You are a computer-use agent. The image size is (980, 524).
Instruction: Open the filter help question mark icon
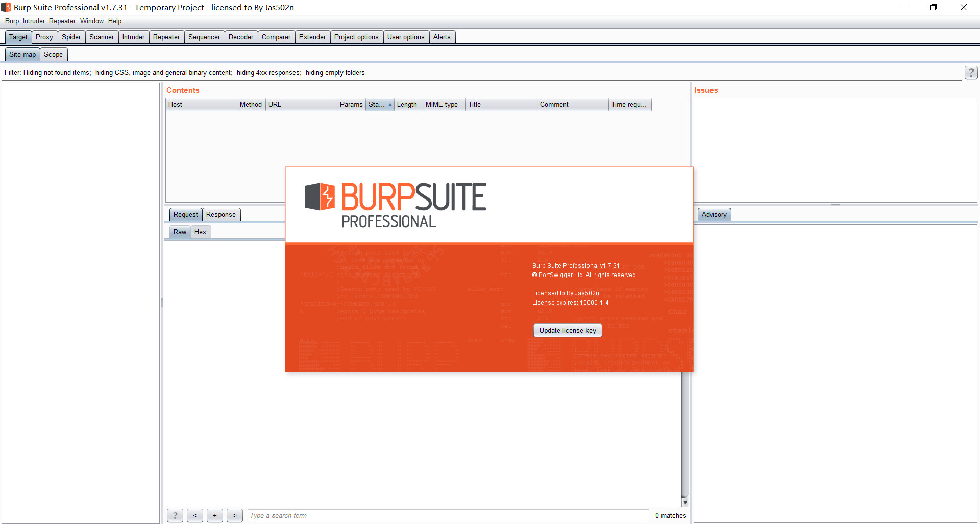(x=971, y=73)
